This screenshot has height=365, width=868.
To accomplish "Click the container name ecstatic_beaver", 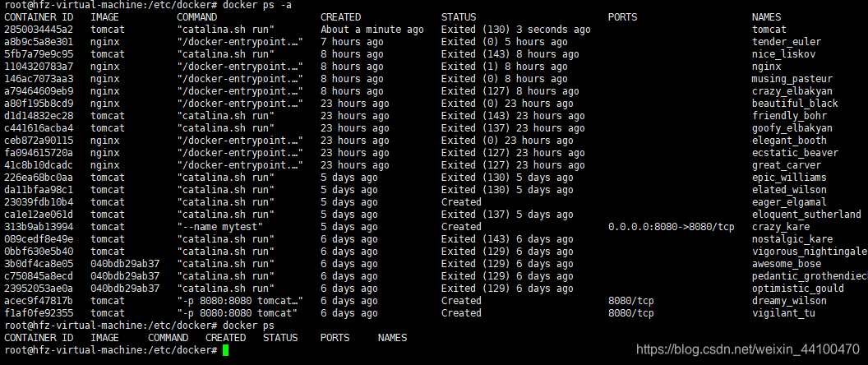I will [796, 153].
